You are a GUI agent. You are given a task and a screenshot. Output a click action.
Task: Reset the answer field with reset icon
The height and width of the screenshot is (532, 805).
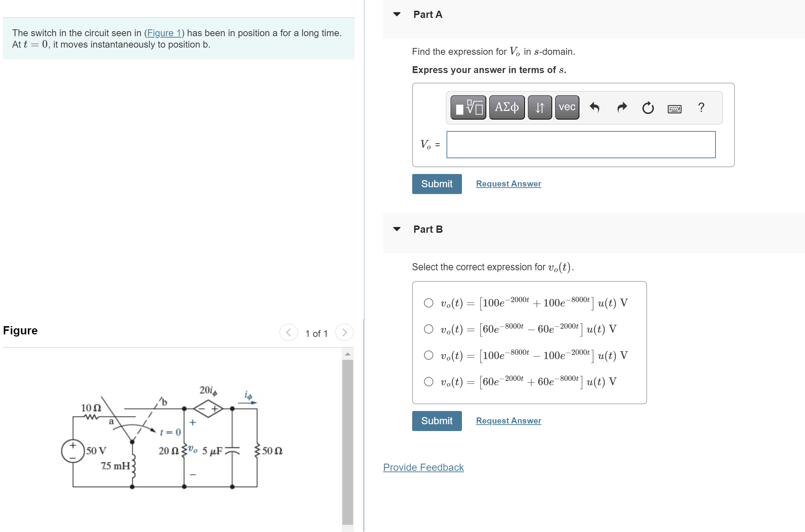(x=648, y=107)
